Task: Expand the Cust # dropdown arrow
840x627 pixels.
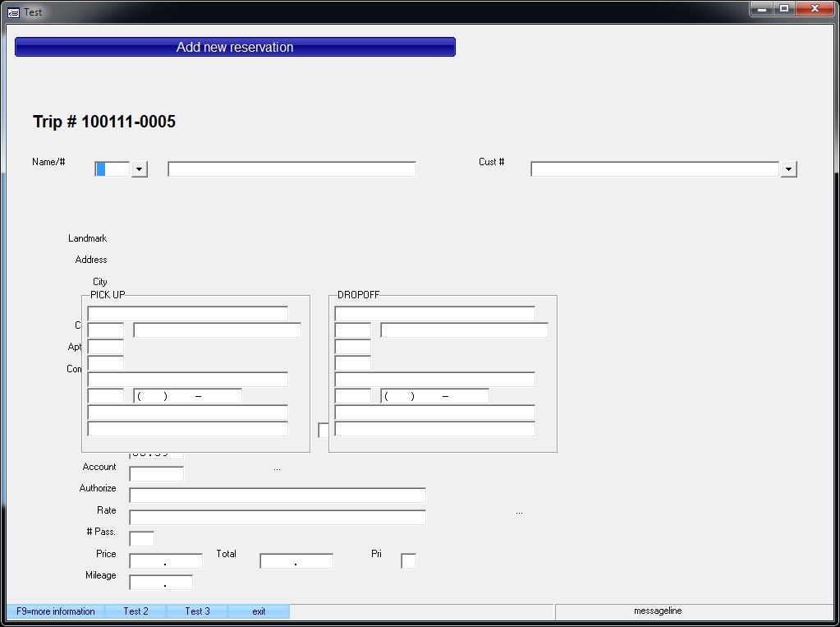Action: coord(788,169)
